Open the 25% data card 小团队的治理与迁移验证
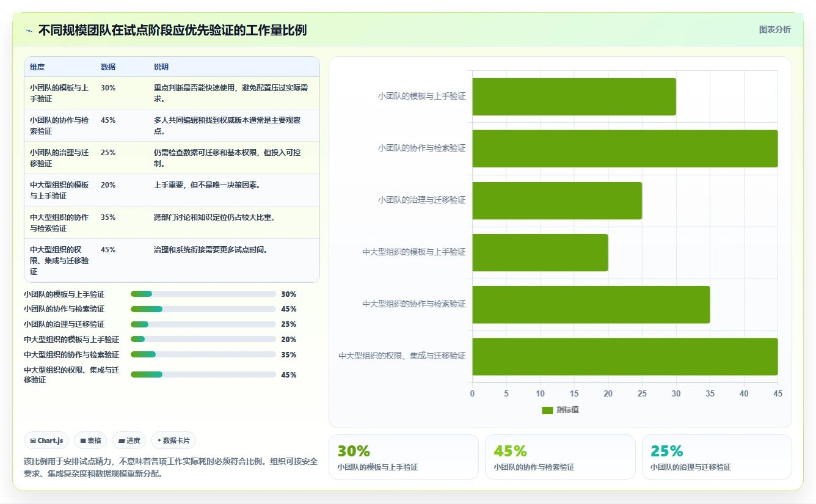Screen dimensions: 816x504 pyautogui.click(x=716, y=457)
